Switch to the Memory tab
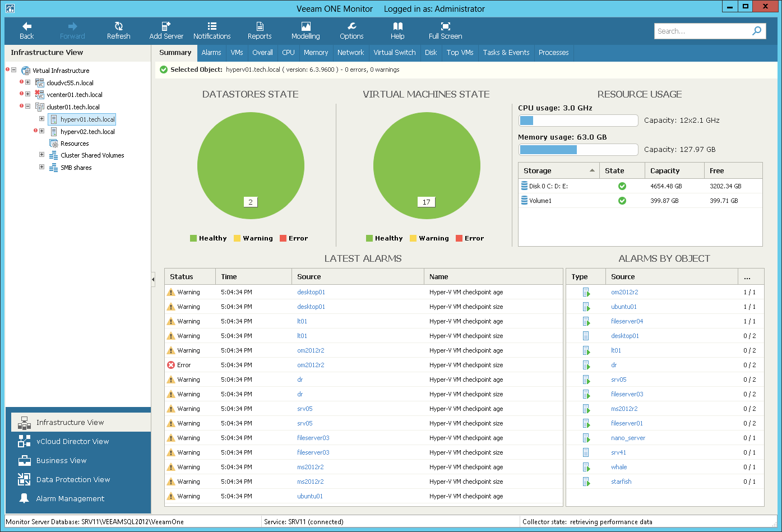The image size is (782, 532). 316,53
